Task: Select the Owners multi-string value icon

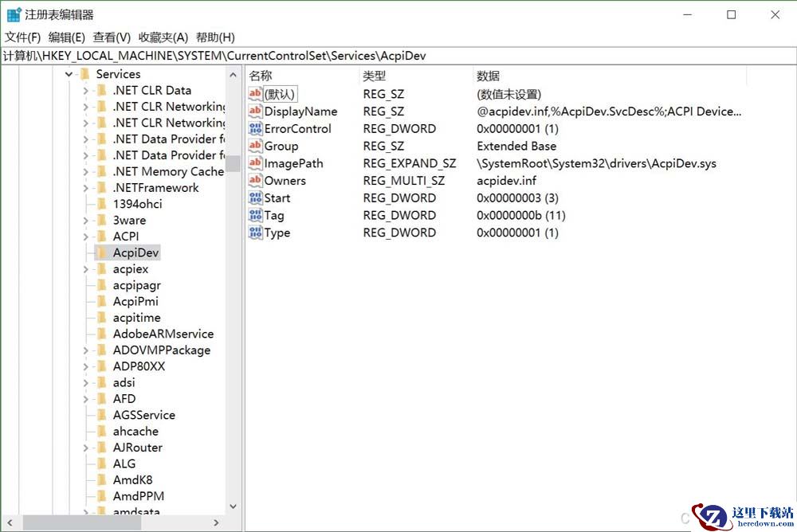Action: point(255,180)
